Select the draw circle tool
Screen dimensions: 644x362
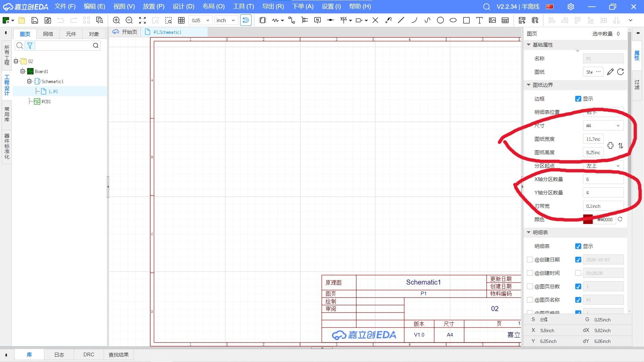tap(440, 20)
